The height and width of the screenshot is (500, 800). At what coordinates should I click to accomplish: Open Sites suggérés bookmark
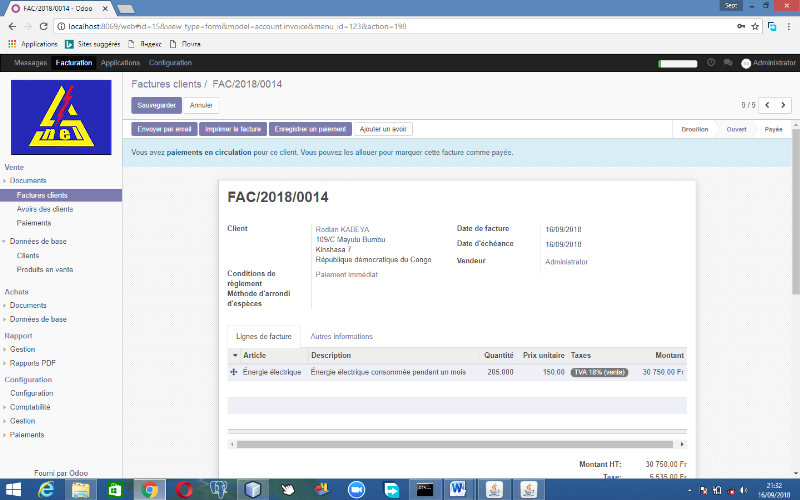tap(93, 44)
